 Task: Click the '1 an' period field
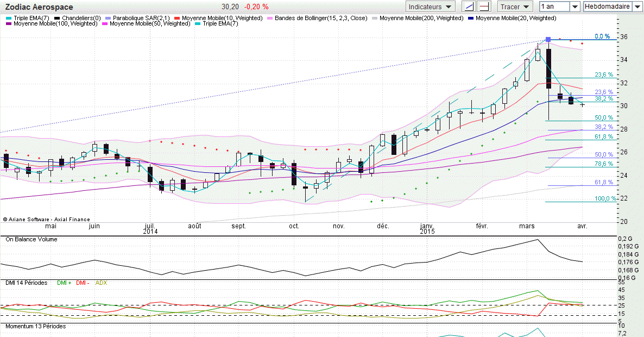click(x=554, y=7)
